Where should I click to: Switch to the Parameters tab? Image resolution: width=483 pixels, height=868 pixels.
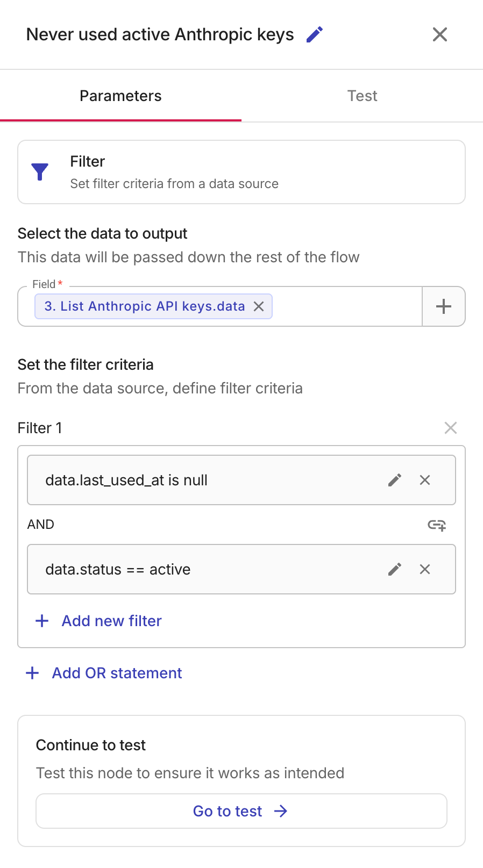pos(120,96)
